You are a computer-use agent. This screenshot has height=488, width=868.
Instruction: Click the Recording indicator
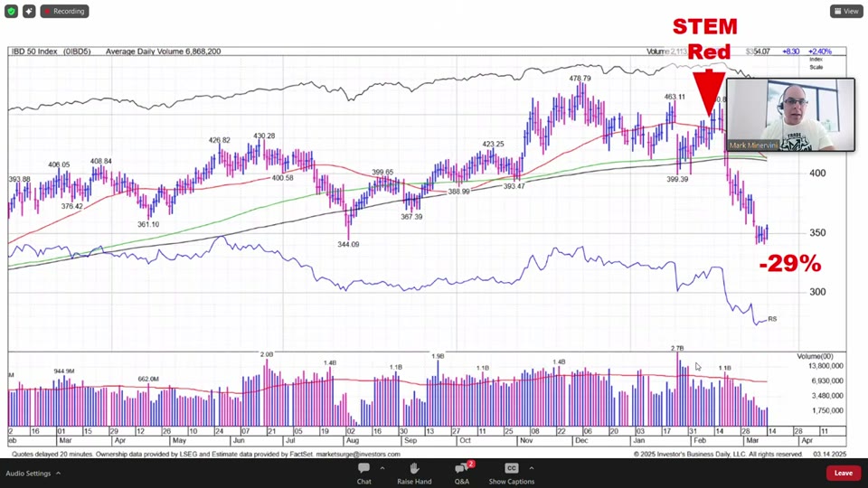pos(65,11)
